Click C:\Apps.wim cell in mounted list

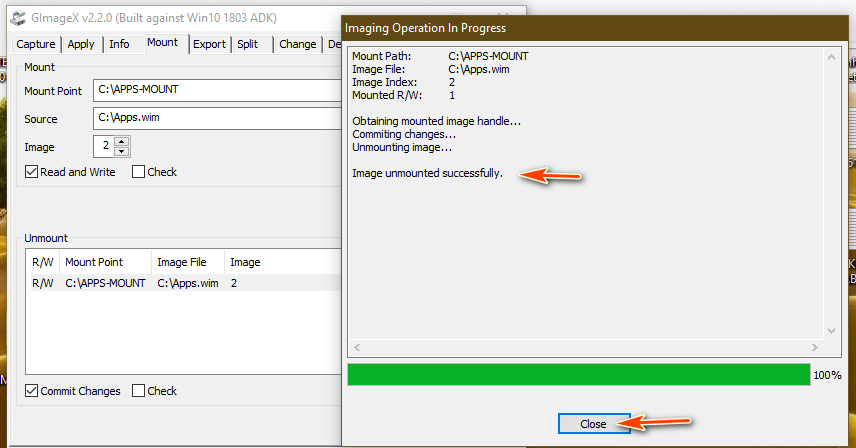(188, 283)
